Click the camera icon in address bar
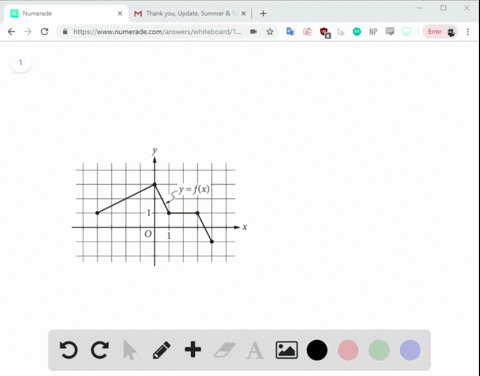Image resolution: width=480 pixels, height=376 pixels. (x=253, y=32)
